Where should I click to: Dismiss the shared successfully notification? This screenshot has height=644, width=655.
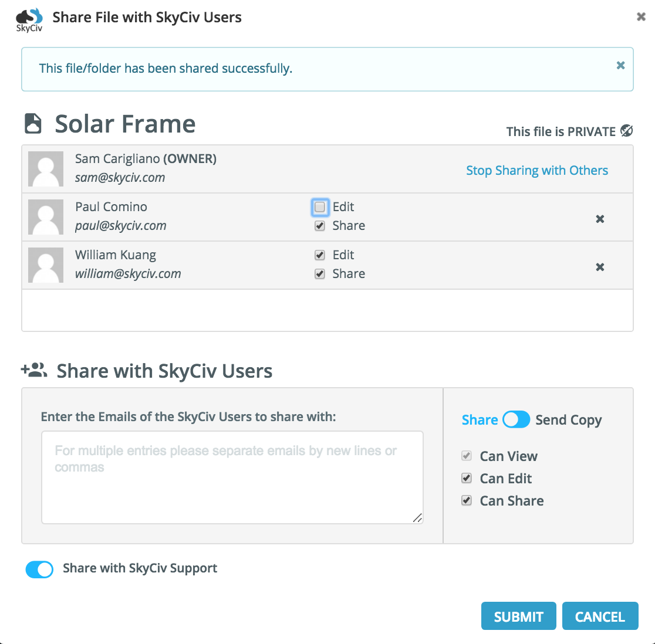(620, 66)
